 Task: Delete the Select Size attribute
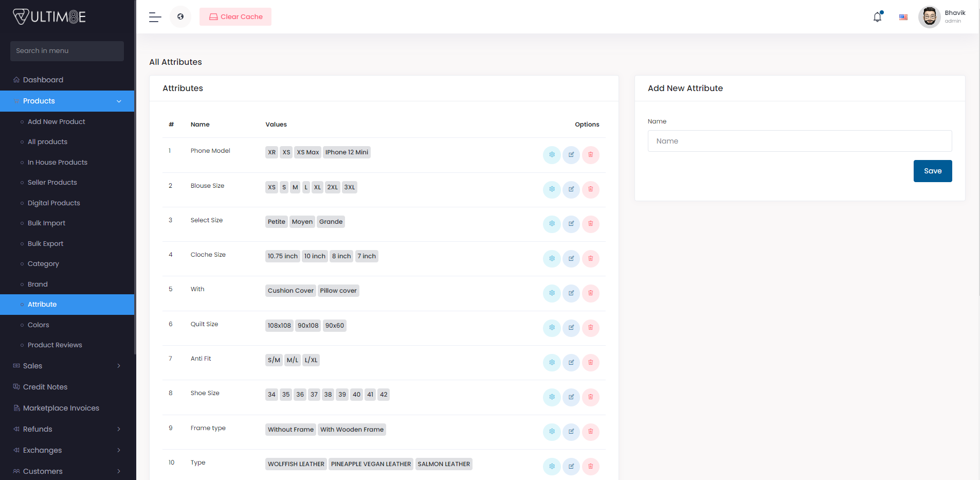(x=590, y=224)
